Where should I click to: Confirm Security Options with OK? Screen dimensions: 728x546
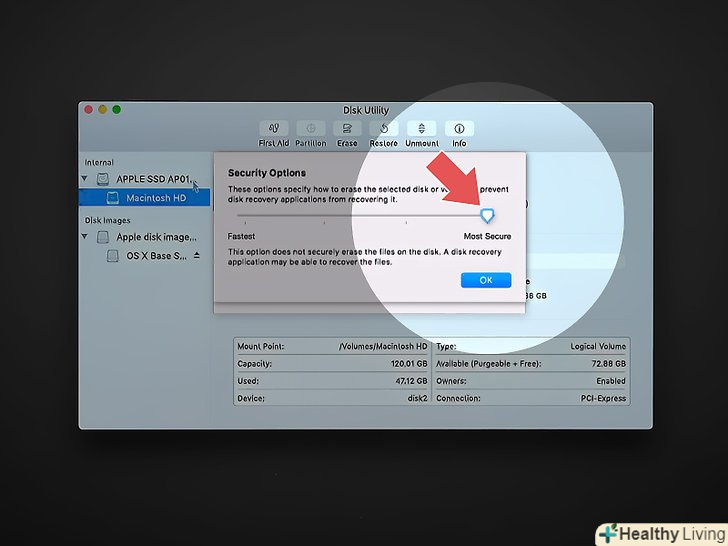pyautogui.click(x=486, y=280)
